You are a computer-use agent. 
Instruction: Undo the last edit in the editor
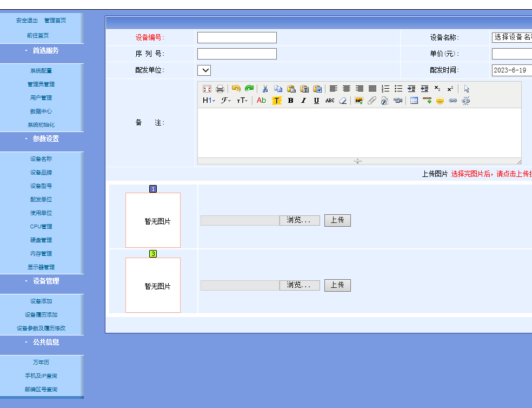(236, 89)
